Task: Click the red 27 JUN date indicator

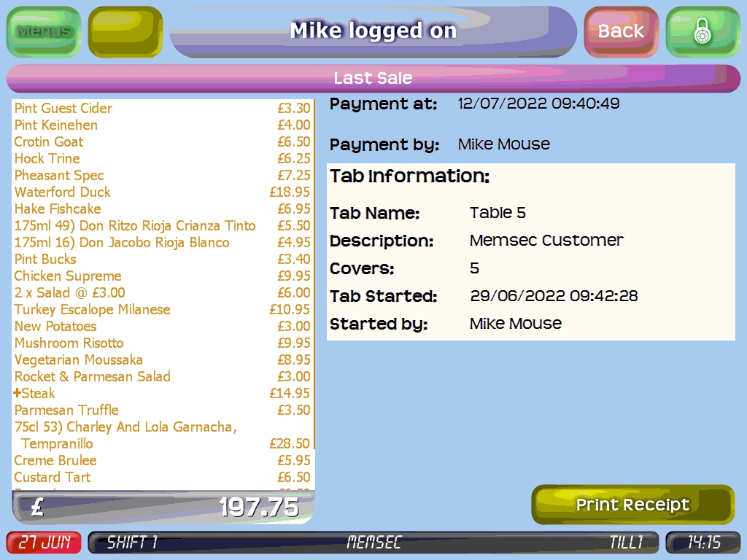Action: 44,542
